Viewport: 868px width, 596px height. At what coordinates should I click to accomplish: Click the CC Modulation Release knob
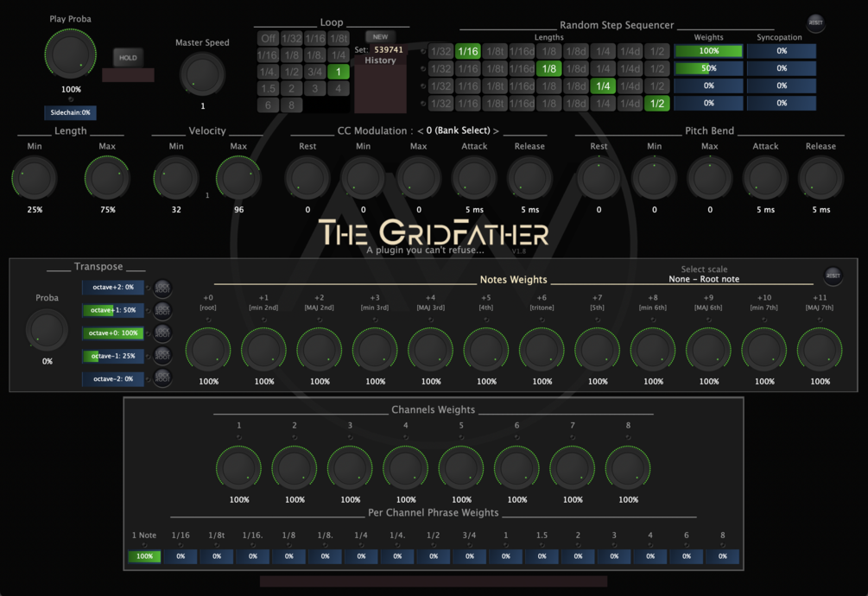[529, 178]
